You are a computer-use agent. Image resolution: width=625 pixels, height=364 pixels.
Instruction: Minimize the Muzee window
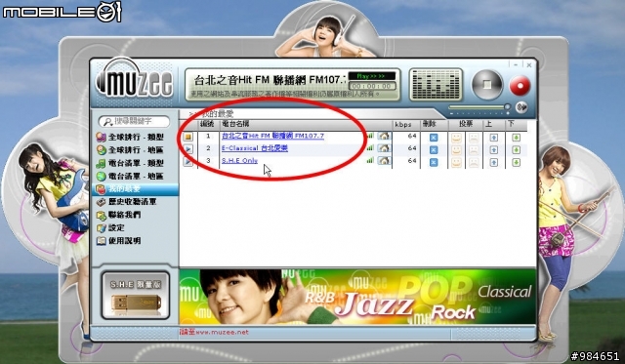[516, 64]
